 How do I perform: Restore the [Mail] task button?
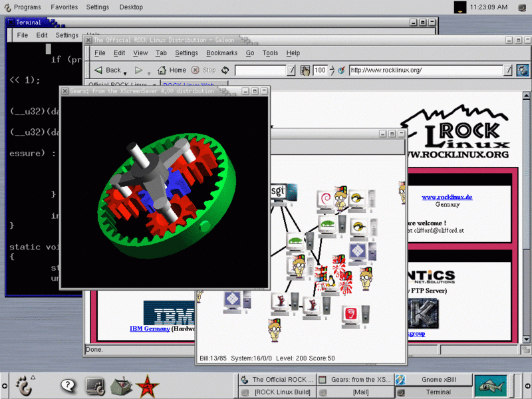356,392
